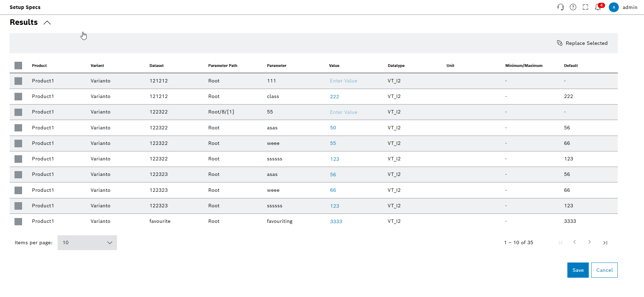
Task: Open the admin user avatar
Action: coord(614,7)
